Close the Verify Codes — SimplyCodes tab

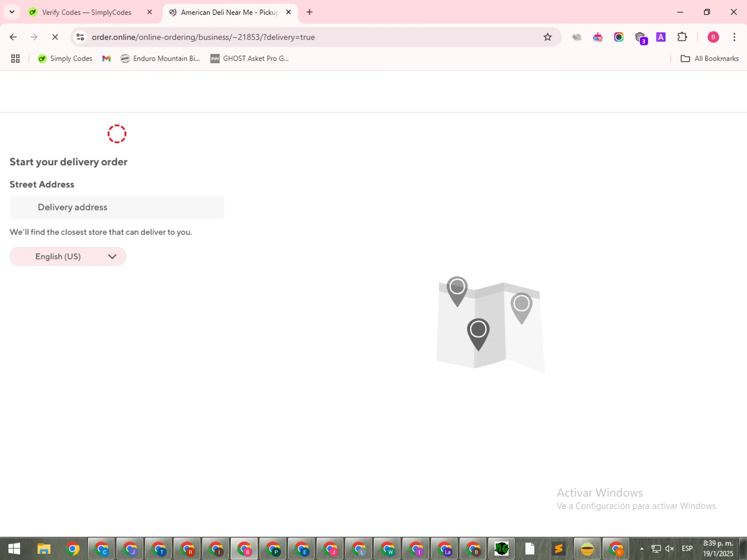coord(149,12)
